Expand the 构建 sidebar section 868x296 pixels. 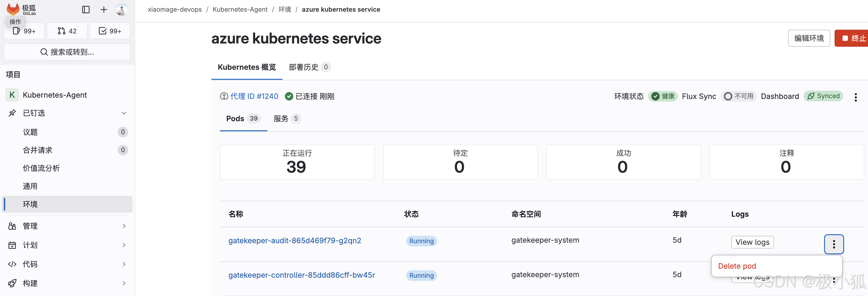(67, 283)
